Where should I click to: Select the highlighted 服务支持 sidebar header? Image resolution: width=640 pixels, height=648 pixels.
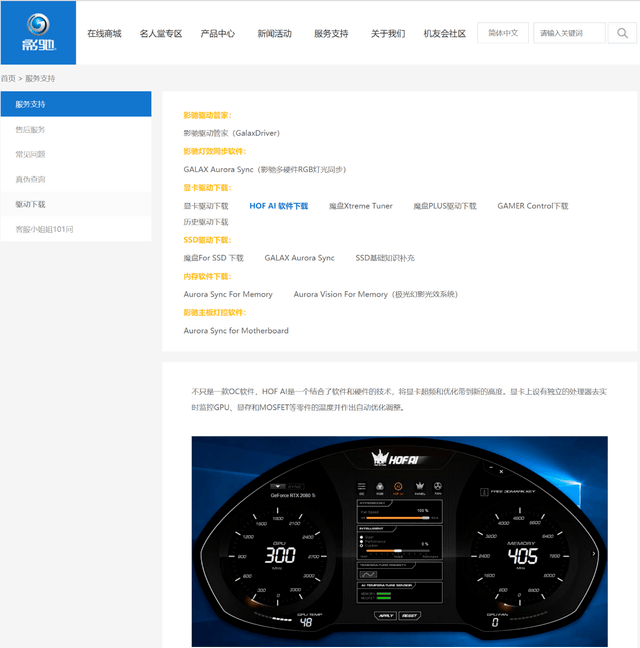pos(76,104)
